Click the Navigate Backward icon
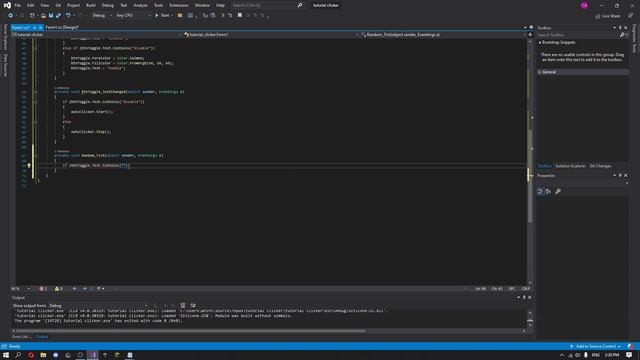The width and height of the screenshot is (640, 360). pos(11,16)
